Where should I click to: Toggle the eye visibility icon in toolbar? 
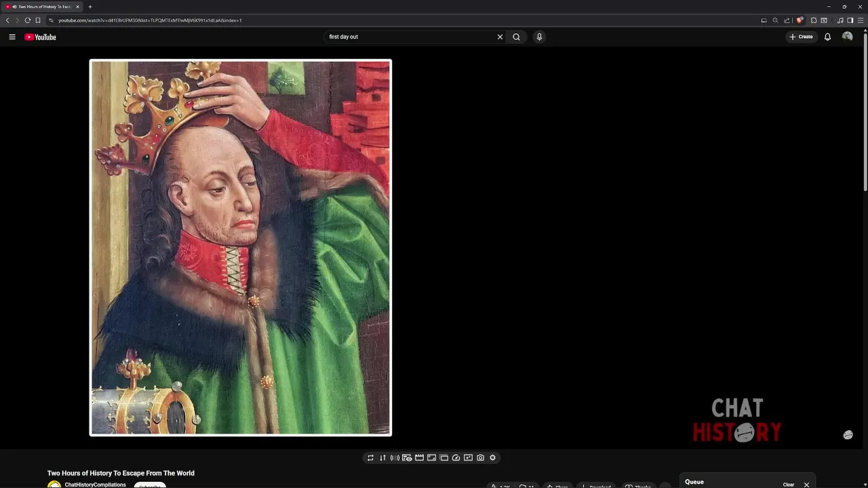[x=407, y=458]
